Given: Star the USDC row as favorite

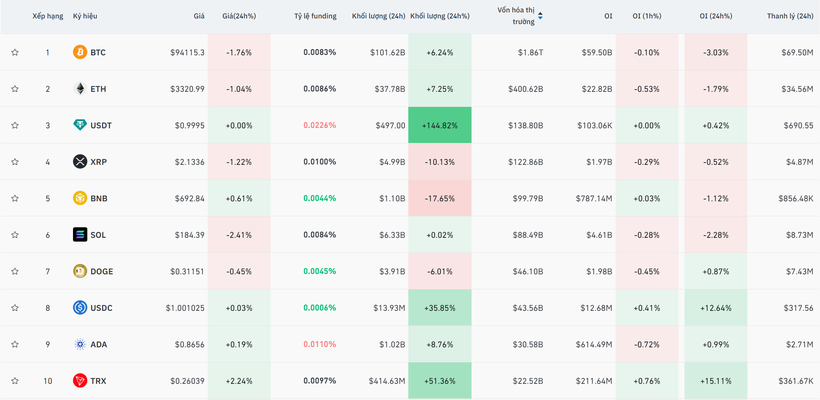Looking at the screenshot, I should tap(15, 308).
